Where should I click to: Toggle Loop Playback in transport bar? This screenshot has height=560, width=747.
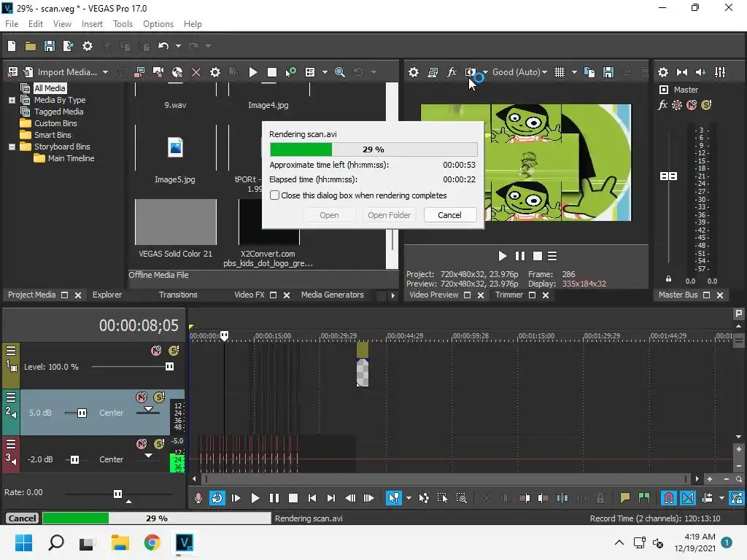(x=217, y=498)
